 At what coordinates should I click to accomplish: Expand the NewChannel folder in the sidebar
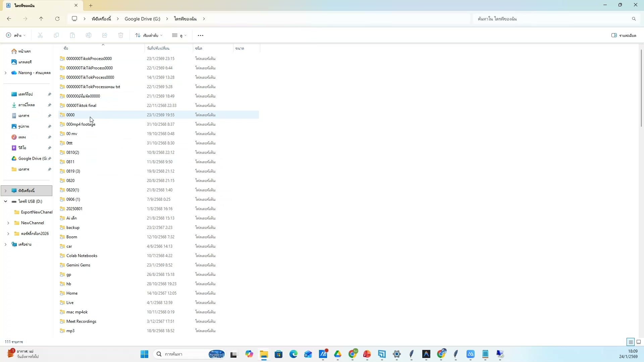click(8, 223)
